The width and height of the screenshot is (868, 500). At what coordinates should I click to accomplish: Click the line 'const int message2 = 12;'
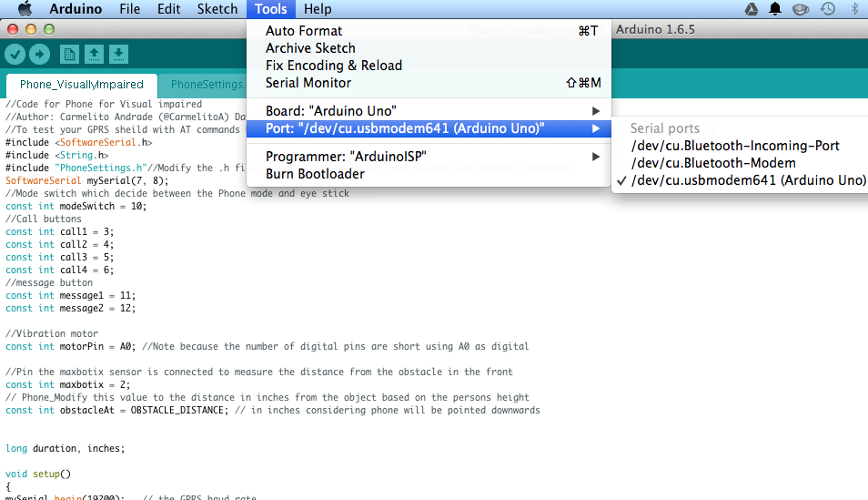point(70,308)
